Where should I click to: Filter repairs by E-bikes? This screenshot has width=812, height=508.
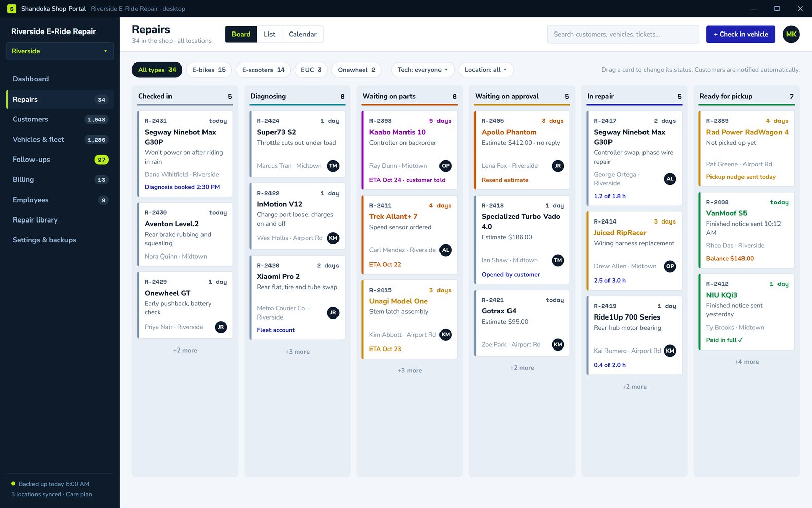tap(209, 70)
